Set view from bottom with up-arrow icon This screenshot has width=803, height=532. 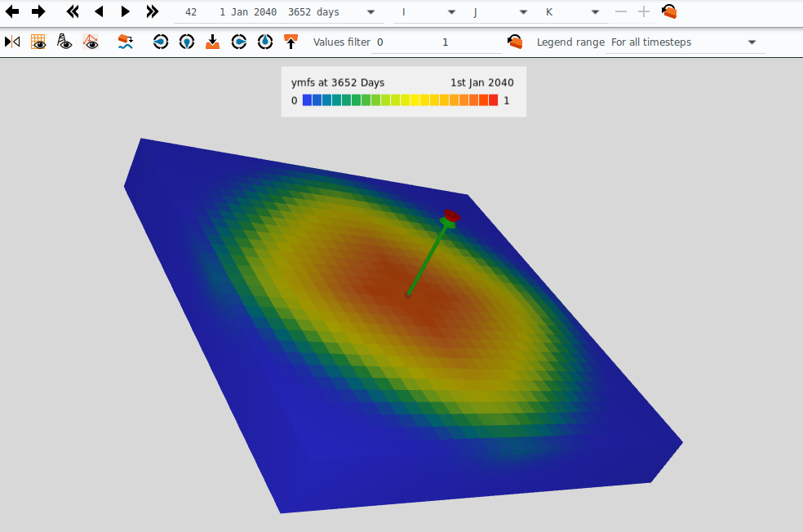click(291, 42)
